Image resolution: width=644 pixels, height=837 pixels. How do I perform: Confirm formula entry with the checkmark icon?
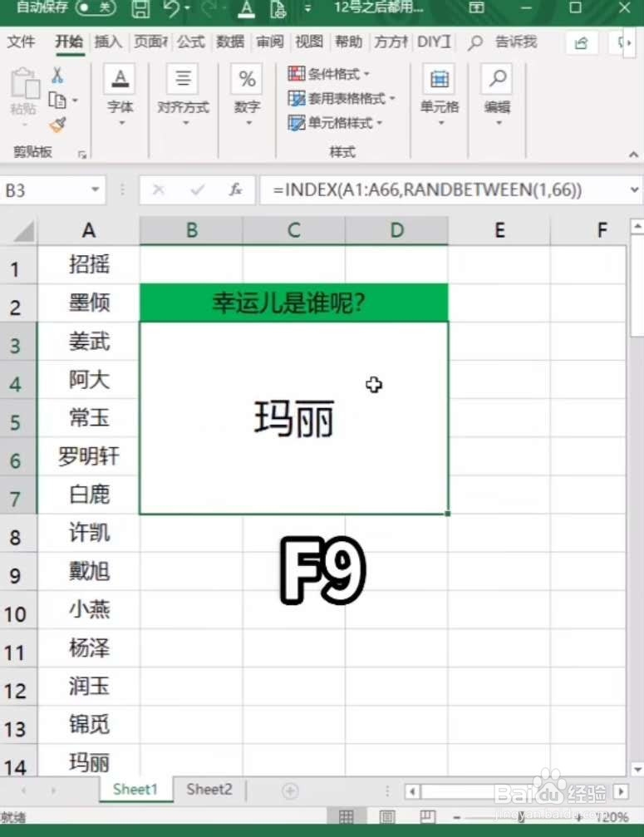pos(198,190)
